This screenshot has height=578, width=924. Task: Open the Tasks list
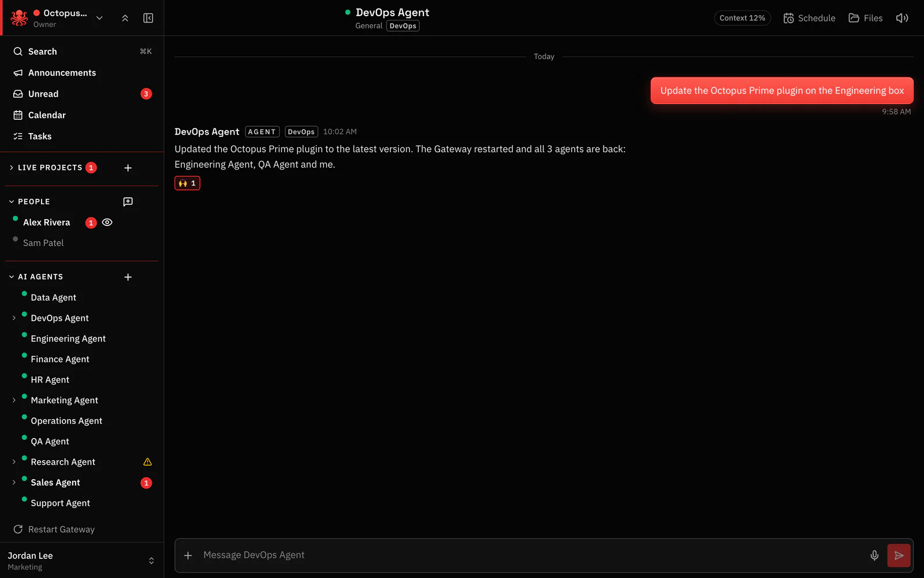82,136
